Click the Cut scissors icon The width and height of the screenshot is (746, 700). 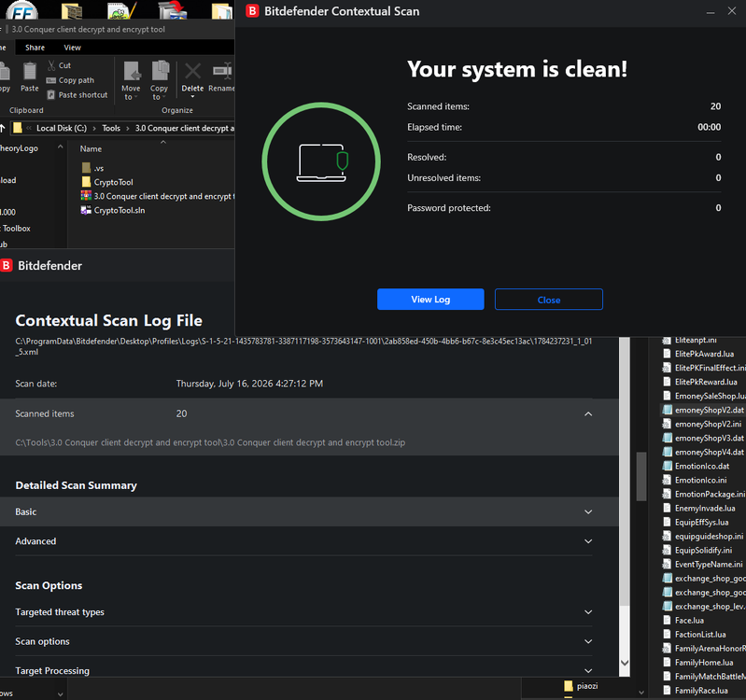[51, 65]
